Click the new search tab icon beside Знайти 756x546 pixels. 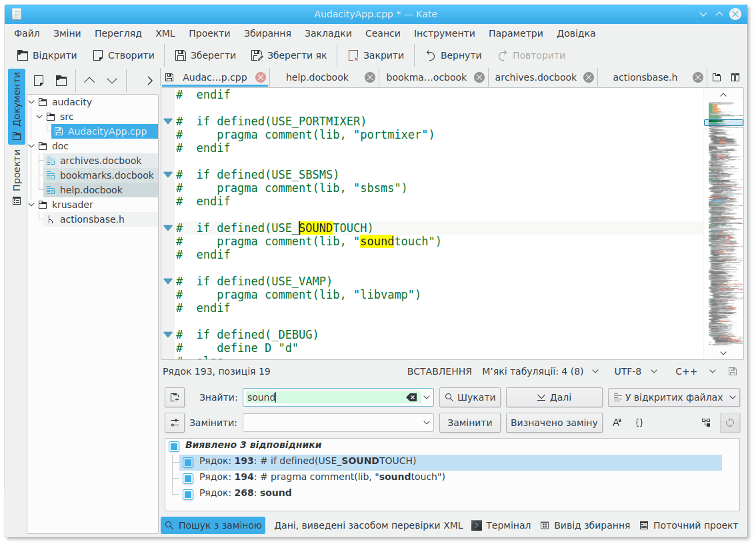click(x=175, y=397)
